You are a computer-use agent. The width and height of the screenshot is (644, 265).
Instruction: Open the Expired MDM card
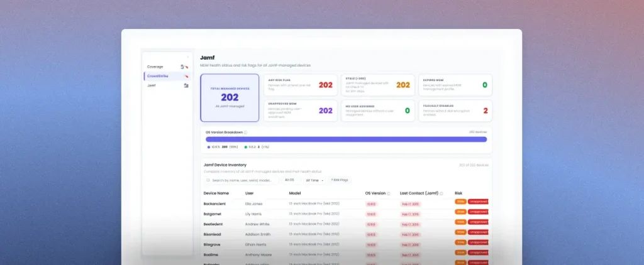click(455, 85)
